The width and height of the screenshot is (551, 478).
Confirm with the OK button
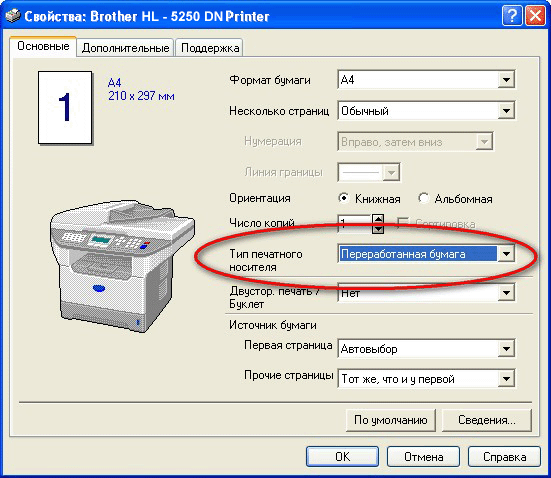click(342, 457)
